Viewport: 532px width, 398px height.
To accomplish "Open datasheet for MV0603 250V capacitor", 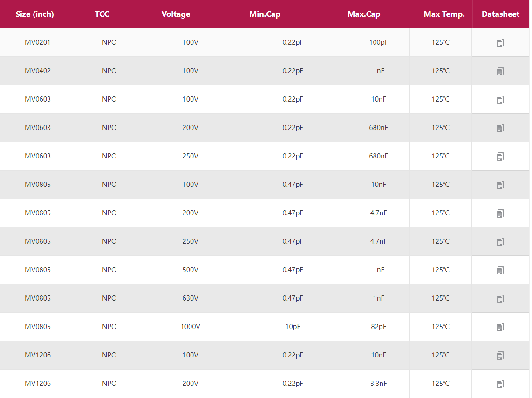I will pos(500,157).
